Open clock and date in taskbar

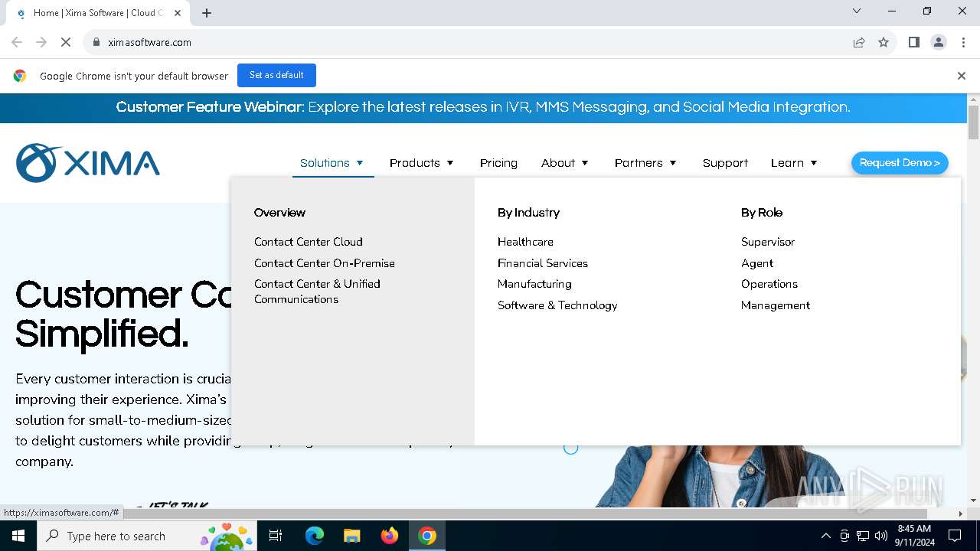[916, 536]
